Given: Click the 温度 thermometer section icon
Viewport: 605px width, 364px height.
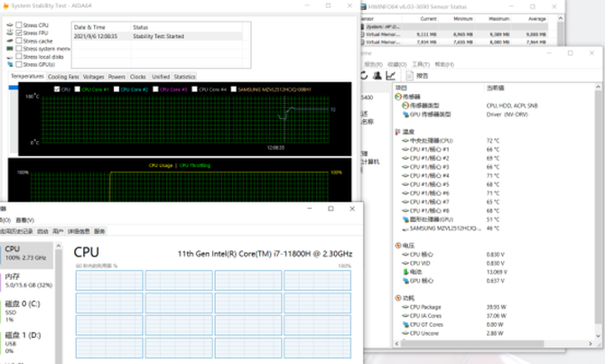Looking at the screenshot, I should (x=398, y=132).
